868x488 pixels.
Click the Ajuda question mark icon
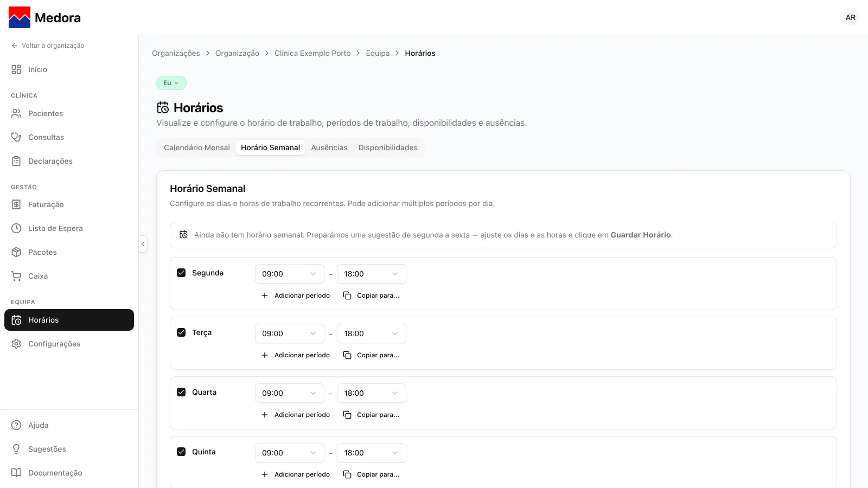click(x=16, y=425)
